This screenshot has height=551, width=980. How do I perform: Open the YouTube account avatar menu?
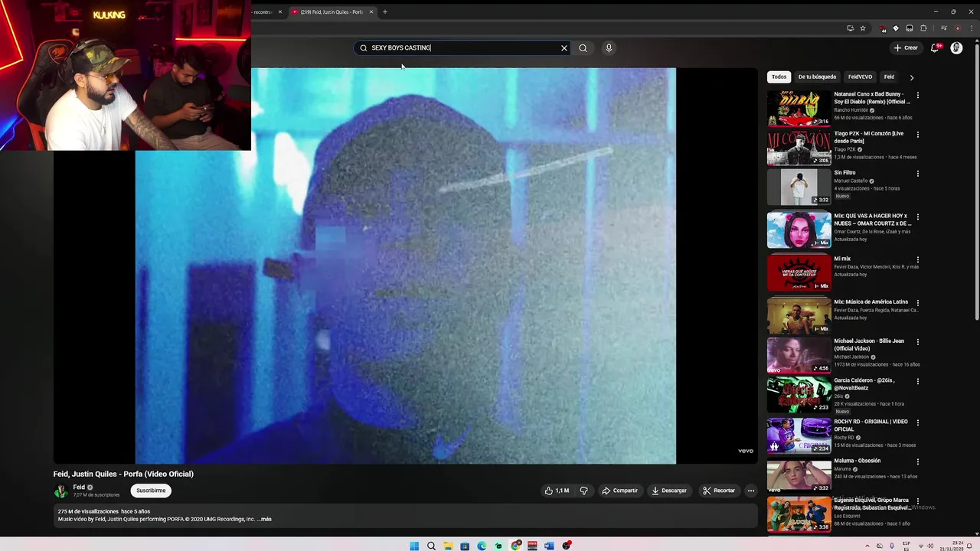click(x=956, y=47)
